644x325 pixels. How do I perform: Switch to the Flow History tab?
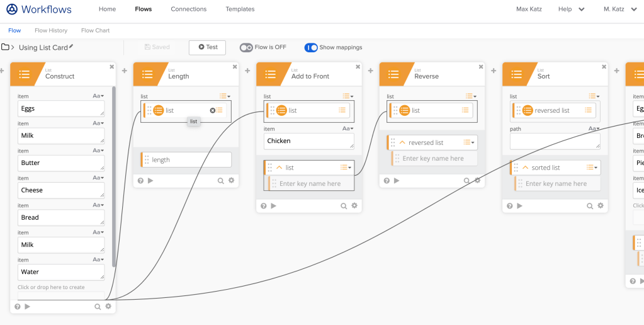(51, 30)
